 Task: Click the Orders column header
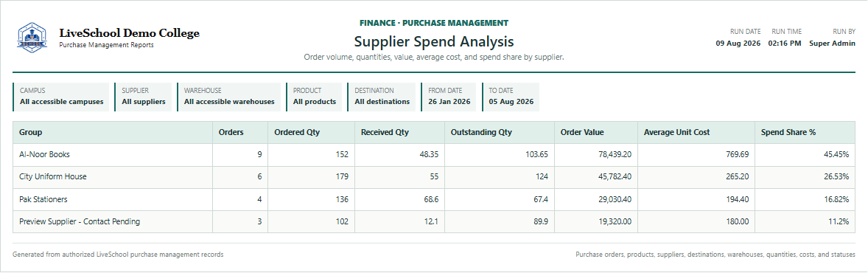(239, 133)
